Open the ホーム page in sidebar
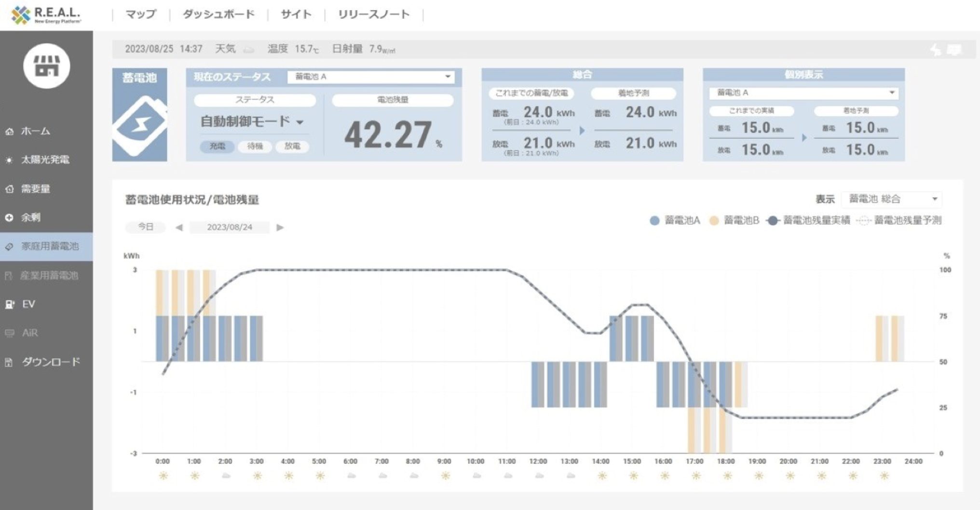980x510 pixels. click(35, 131)
